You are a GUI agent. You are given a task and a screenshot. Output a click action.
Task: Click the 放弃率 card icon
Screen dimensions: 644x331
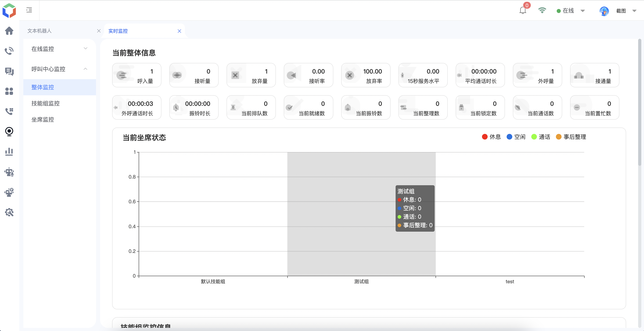[350, 75]
